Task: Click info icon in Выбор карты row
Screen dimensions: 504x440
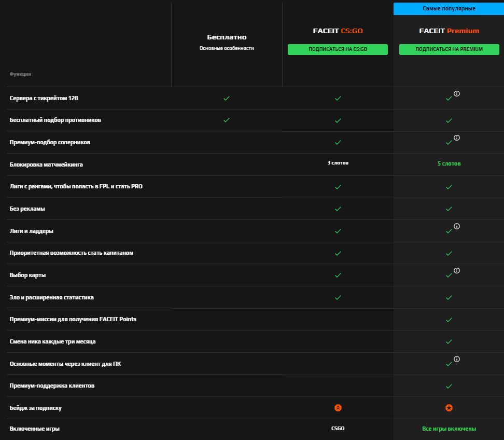Action: (x=457, y=270)
